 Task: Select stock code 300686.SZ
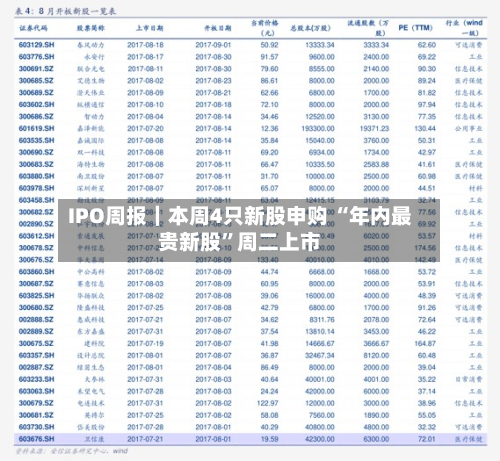pyautogui.click(x=36, y=117)
